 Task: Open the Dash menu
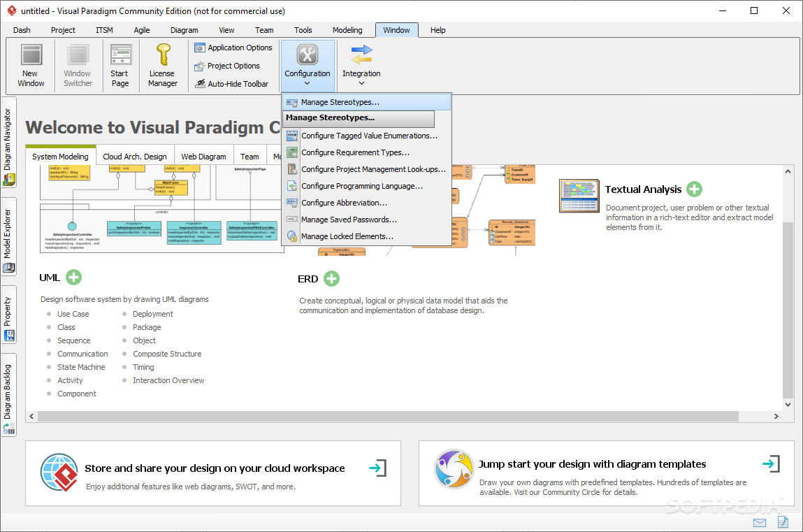[22, 30]
